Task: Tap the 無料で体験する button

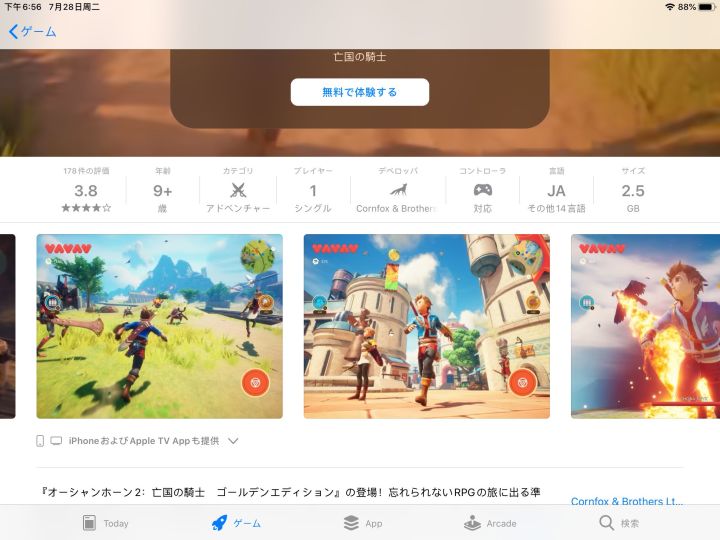Action: point(360,92)
